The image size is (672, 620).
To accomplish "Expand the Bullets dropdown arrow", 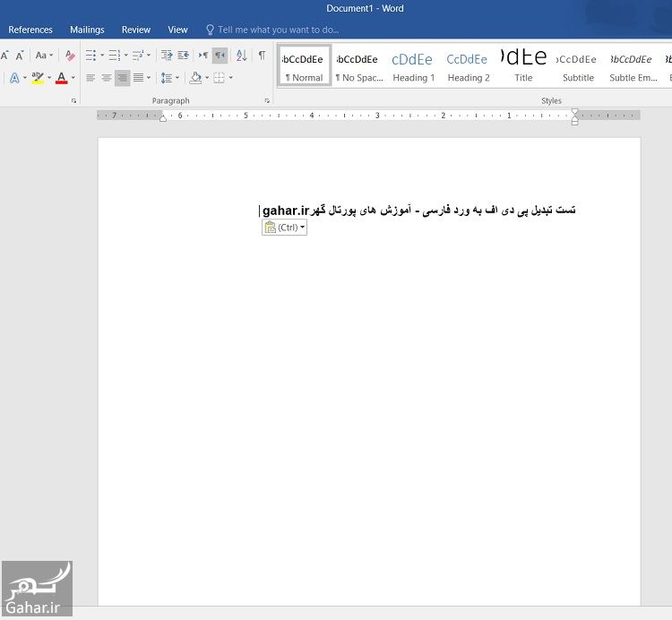I will pyautogui.click(x=102, y=56).
